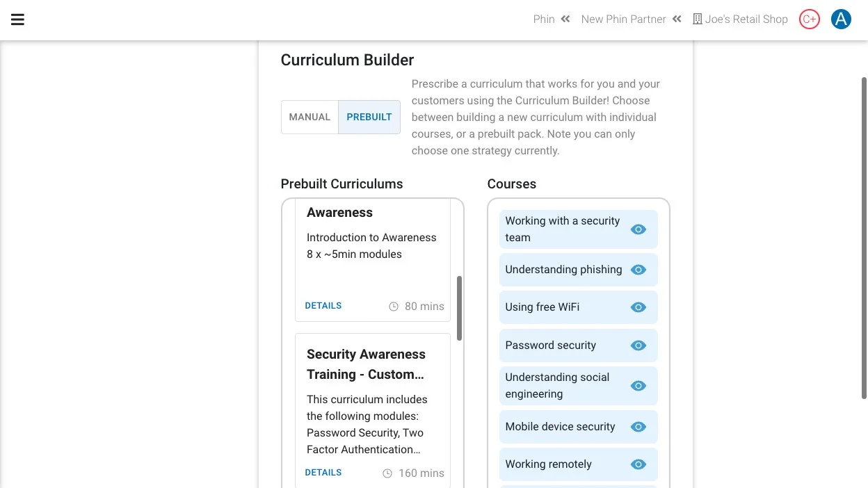Toggle eye icon for Using free WiFi
868x488 pixels.
click(638, 307)
